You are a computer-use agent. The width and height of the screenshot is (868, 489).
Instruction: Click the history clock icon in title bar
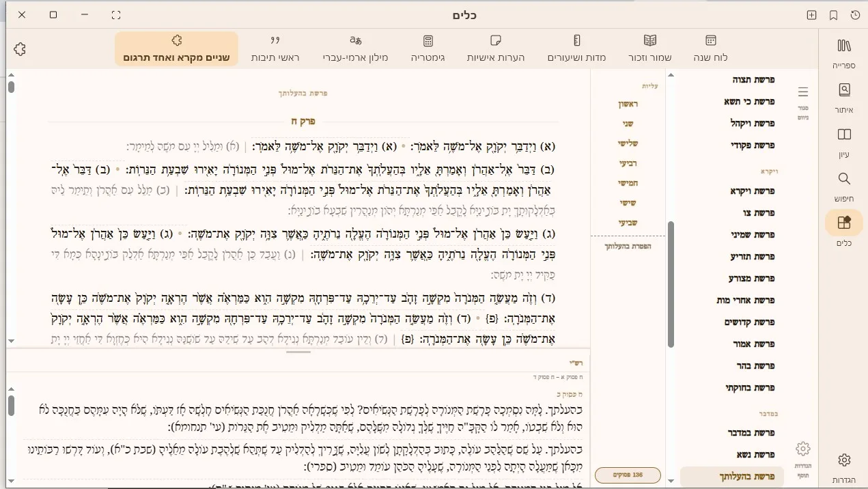(855, 15)
